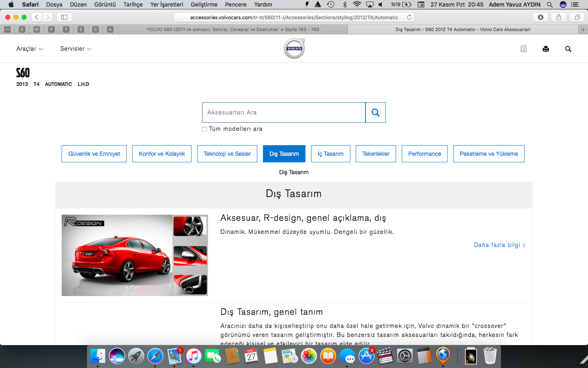Add a new tab with plus button
The image size is (588, 368).
[583, 29]
